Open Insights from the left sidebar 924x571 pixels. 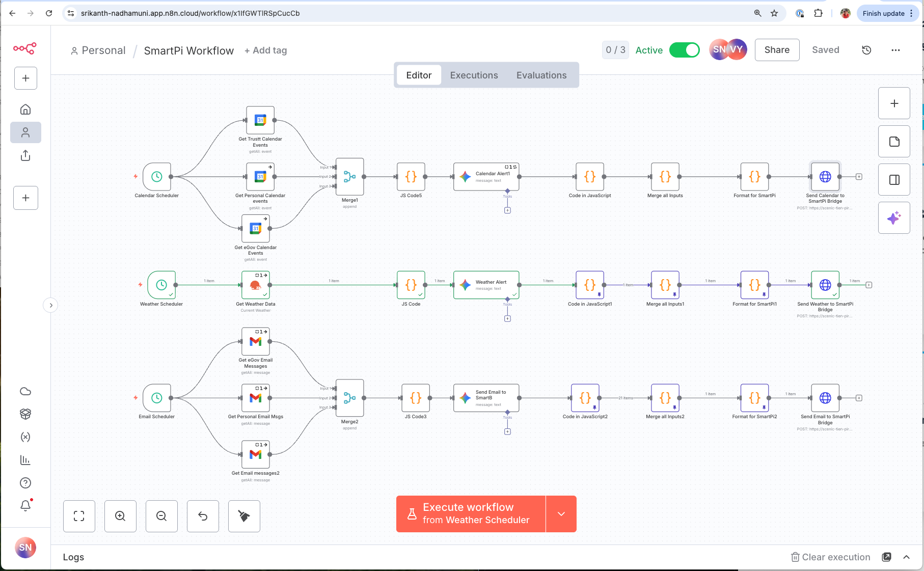tap(25, 460)
